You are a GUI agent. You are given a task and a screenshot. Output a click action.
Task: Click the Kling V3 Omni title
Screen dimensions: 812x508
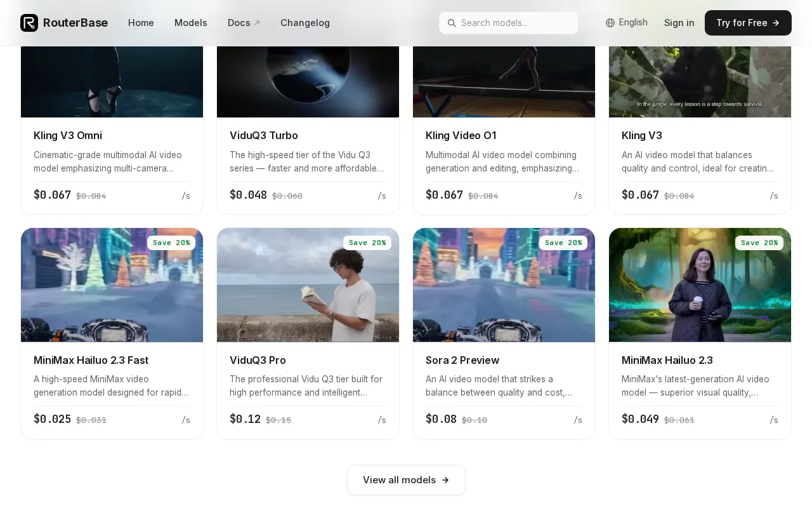(68, 136)
